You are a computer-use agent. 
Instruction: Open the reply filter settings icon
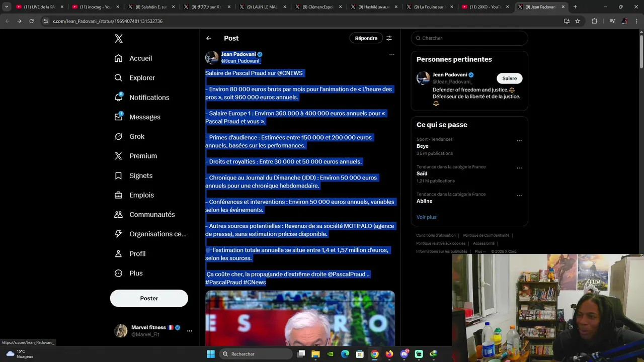click(389, 38)
